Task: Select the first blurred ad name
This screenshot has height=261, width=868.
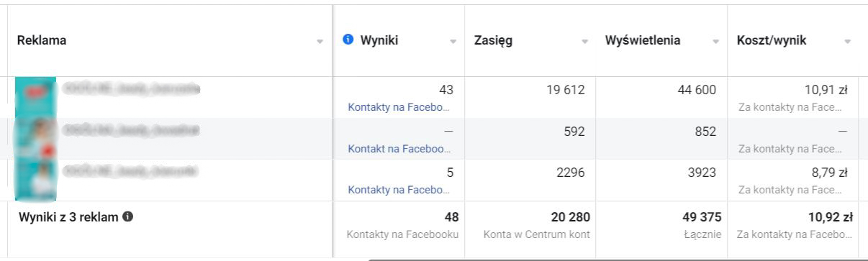Action: pyautogui.click(x=132, y=88)
